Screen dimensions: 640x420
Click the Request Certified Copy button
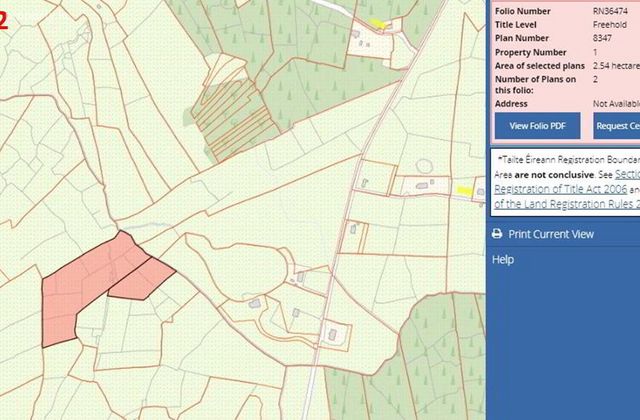click(x=616, y=126)
